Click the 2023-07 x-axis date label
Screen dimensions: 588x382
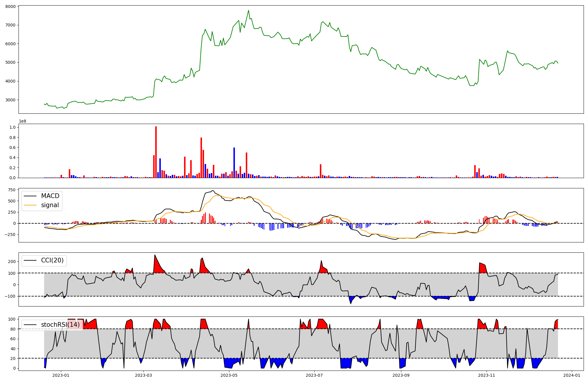click(x=315, y=375)
